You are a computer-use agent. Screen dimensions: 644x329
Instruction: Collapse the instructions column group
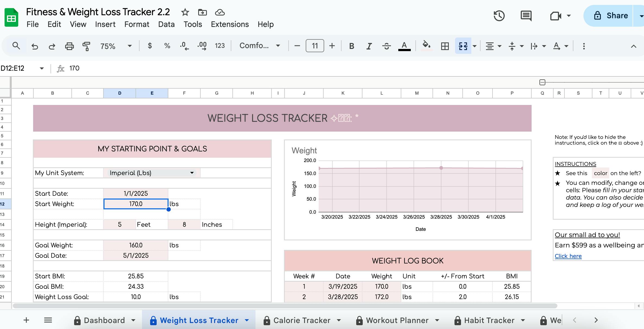542,82
